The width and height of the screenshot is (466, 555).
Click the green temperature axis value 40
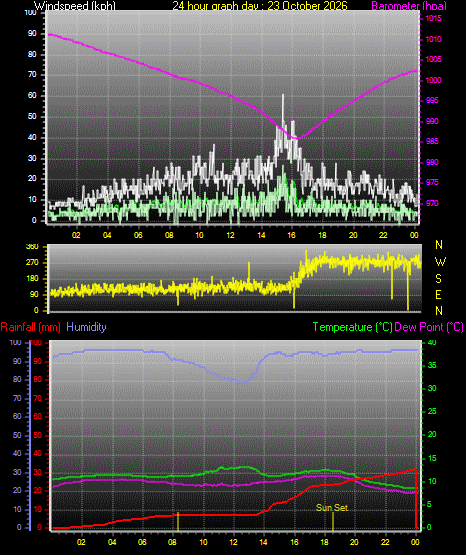coord(432,343)
